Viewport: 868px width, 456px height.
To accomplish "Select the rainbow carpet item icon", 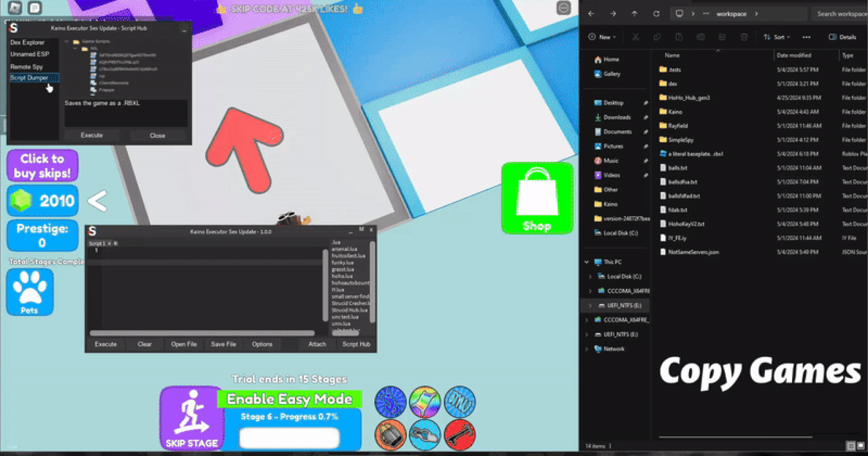I will click(425, 402).
